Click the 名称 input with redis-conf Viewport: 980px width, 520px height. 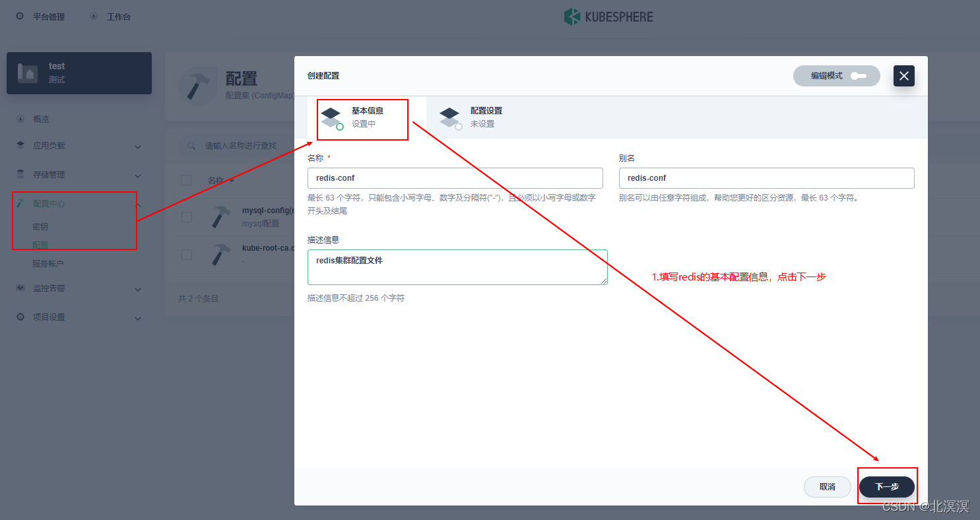455,178
